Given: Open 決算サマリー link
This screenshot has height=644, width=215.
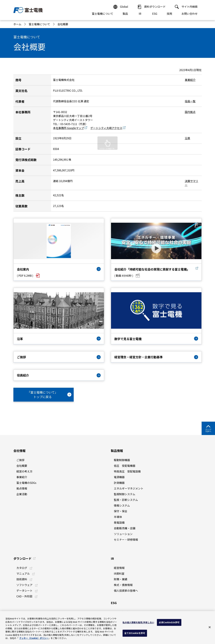Looking at the screenshot, I should coord(191,183).
